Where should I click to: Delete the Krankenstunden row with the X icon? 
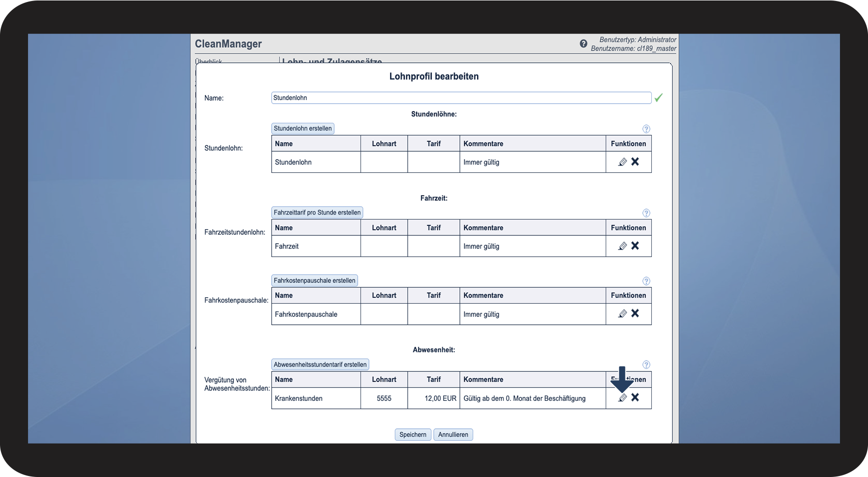[635, 397]
